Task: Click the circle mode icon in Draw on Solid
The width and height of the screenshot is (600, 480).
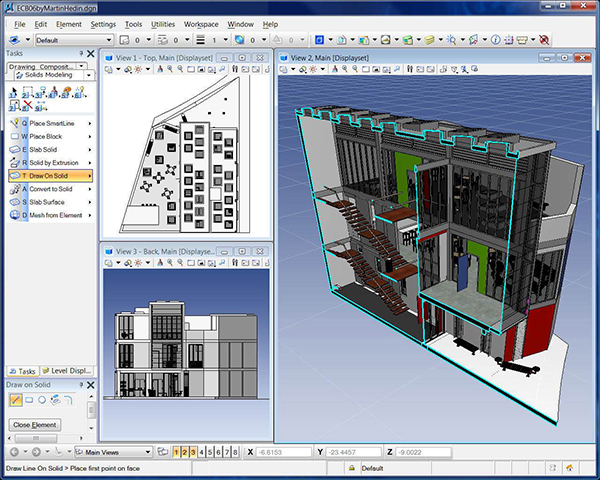Action: [x=44, y=400]
